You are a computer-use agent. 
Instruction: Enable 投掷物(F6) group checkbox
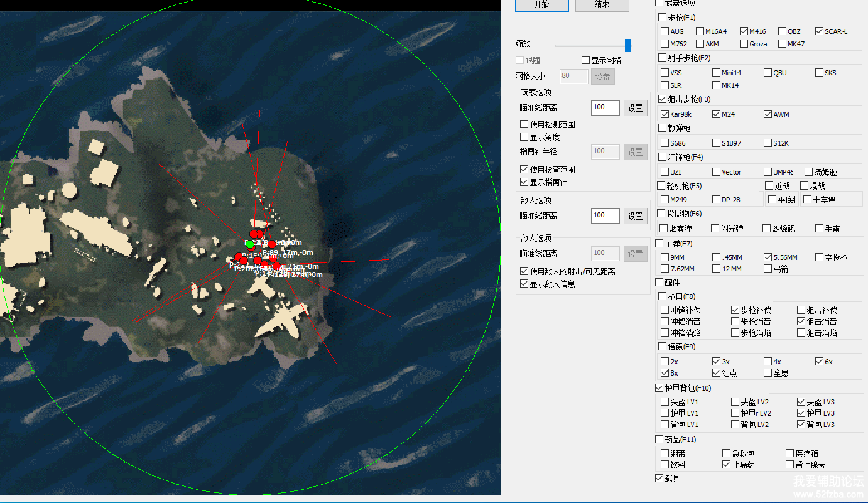661,214
